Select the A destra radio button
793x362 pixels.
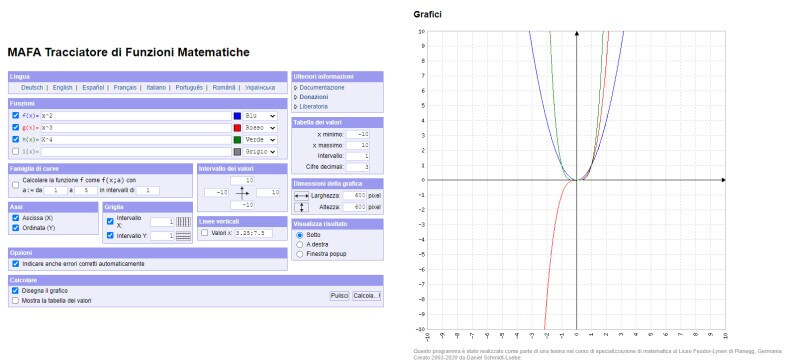(x=300, y=244)
